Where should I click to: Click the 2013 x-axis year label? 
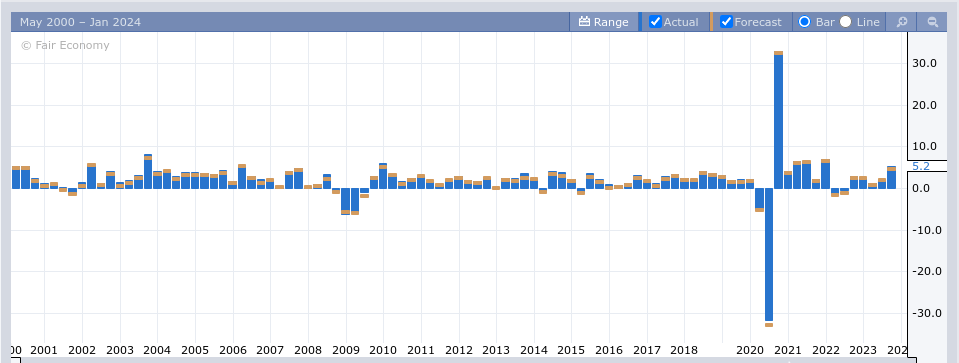coord(496,351)
